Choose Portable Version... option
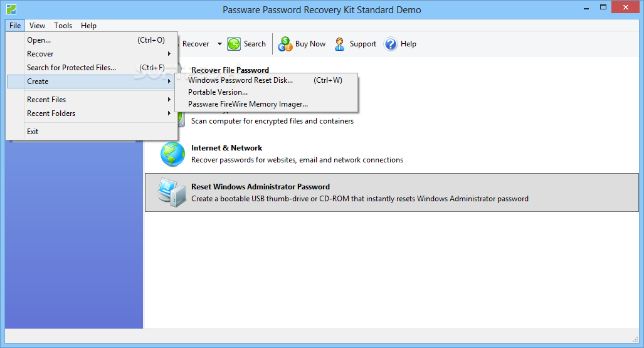 [x=266, y=92]
